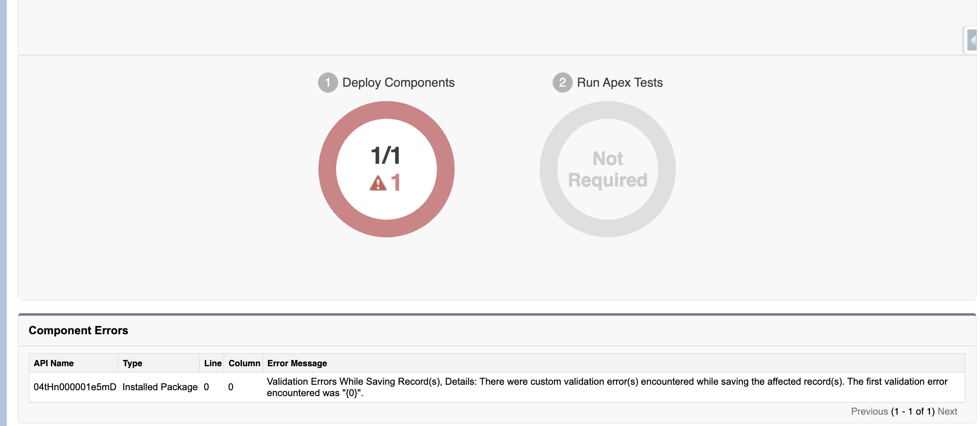Open the Line column sort options
This screenshot has height=426, width=980.
213,363
